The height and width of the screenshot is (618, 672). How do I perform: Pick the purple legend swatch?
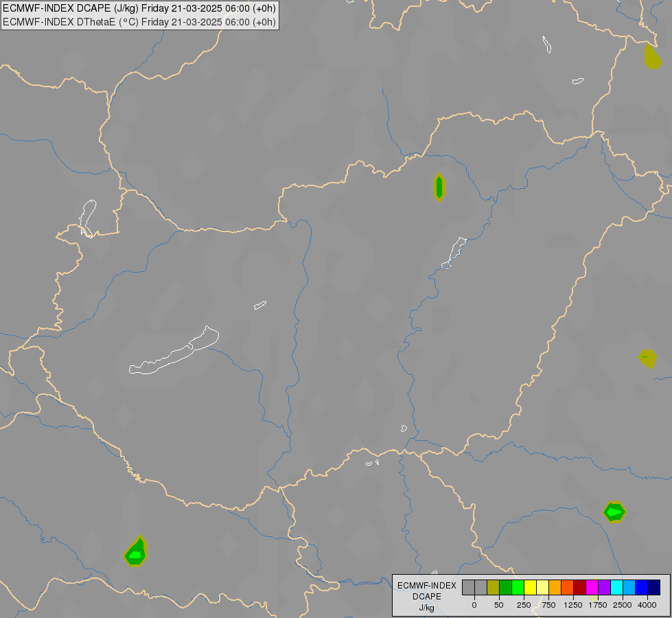(x=604, y=588)
